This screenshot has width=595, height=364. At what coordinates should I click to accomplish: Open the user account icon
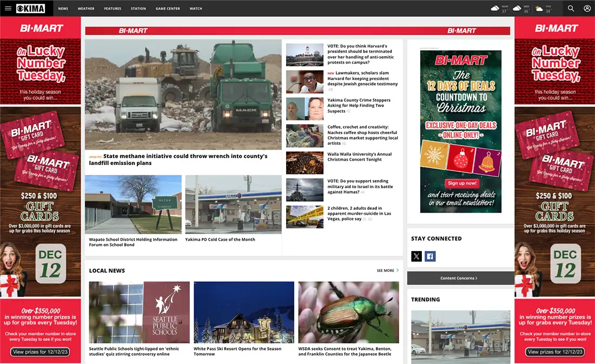[x=587, y=8]
